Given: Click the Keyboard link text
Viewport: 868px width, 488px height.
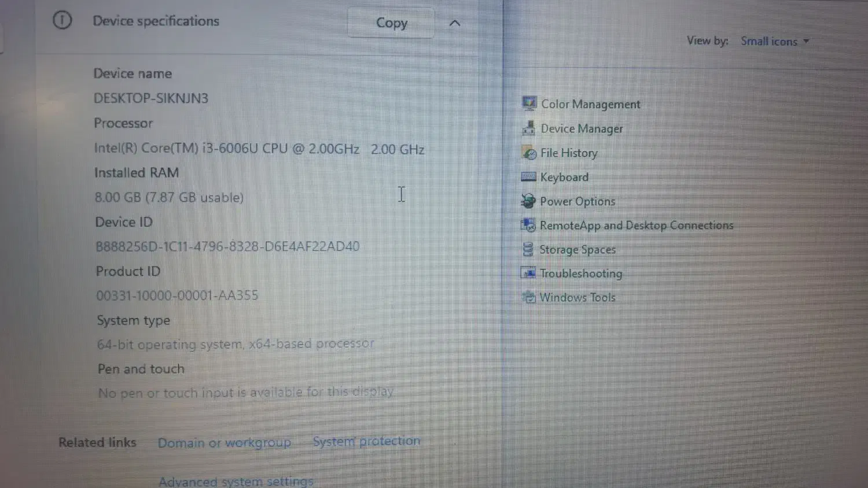Looking at the screenshot, I should pos(564,178).
